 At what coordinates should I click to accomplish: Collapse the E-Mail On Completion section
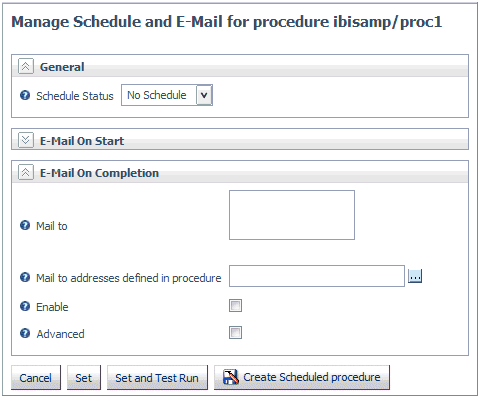click(26, 172)
